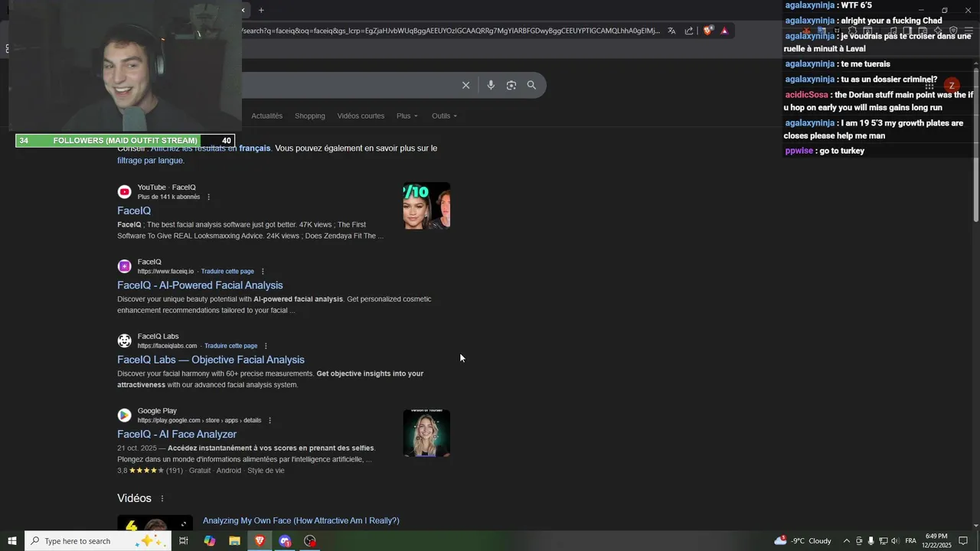
Task: Open File Explorer from taskbar
Action: coord(234,541)
